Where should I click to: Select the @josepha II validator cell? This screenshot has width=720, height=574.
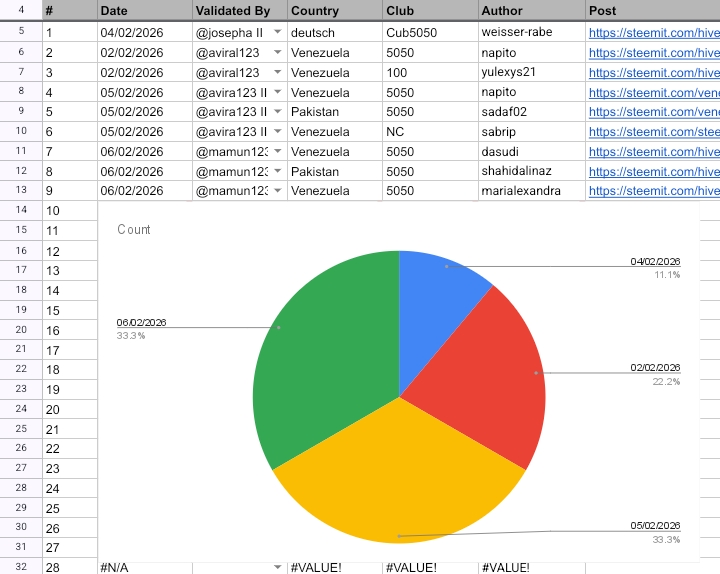[x=240, y=32]
